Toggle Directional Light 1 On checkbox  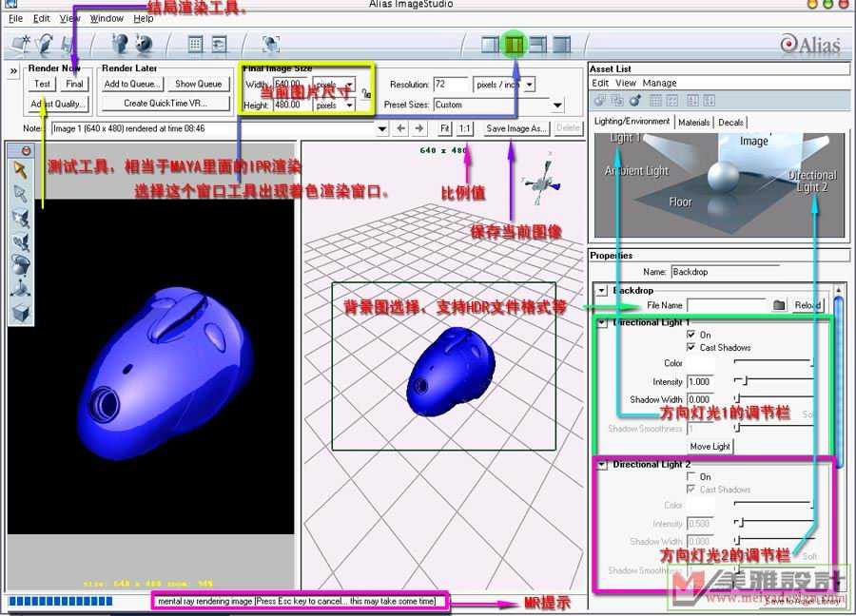(691, 335)
